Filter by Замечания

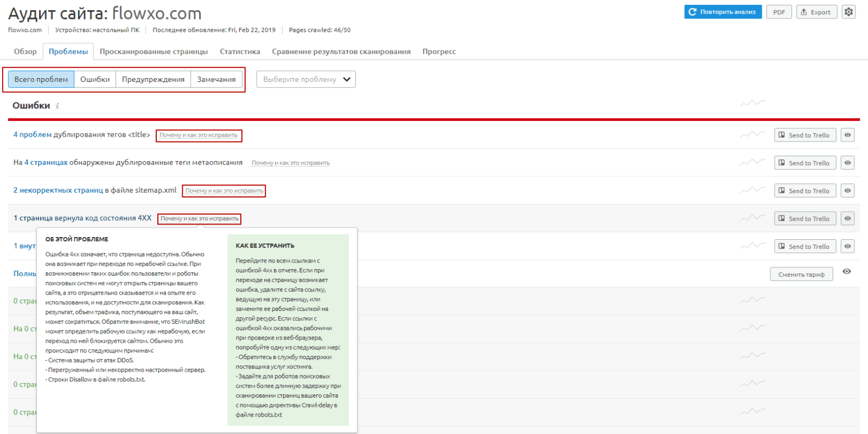(216, 79)
